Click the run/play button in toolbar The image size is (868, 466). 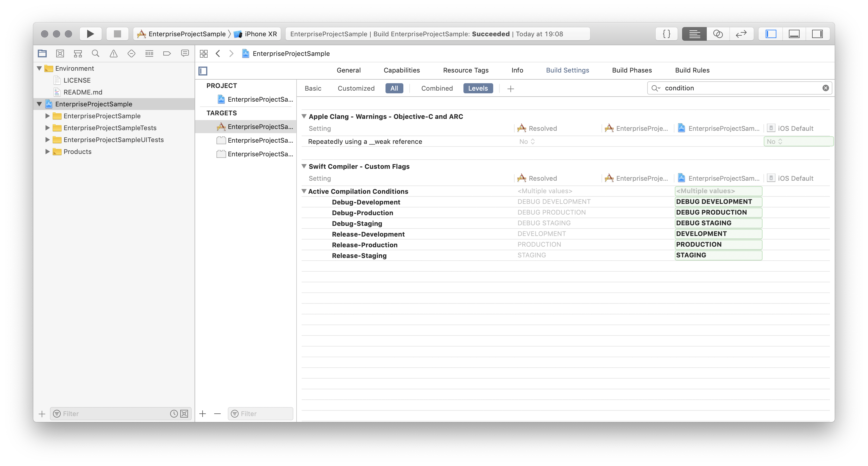pos(90,34)
